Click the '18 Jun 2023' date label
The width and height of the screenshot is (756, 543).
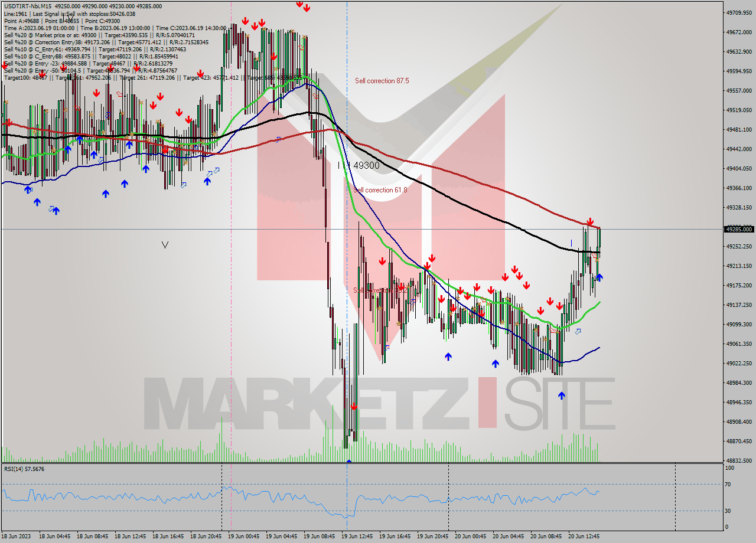(17, 537)
